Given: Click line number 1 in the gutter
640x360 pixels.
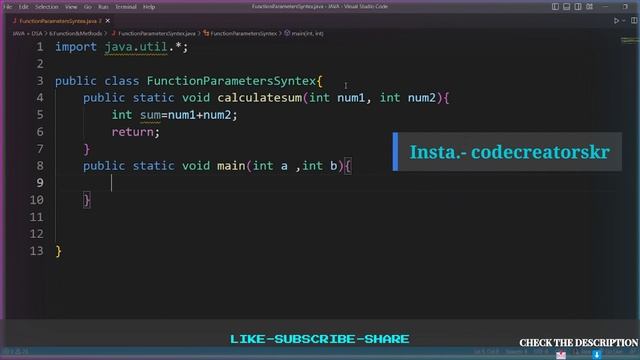Looking at the screenshot, I should tap(40, 47).
